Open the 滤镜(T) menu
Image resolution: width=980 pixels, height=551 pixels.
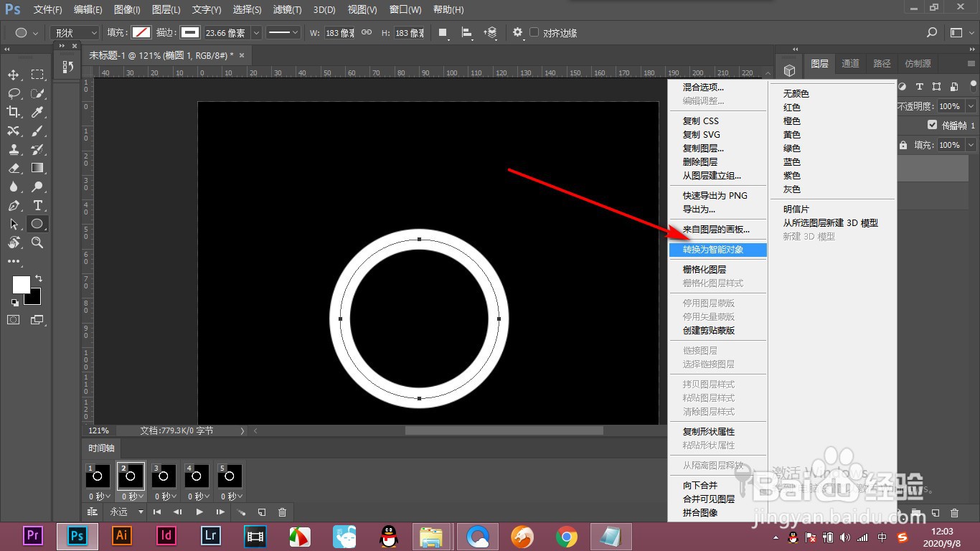[288, 10]
